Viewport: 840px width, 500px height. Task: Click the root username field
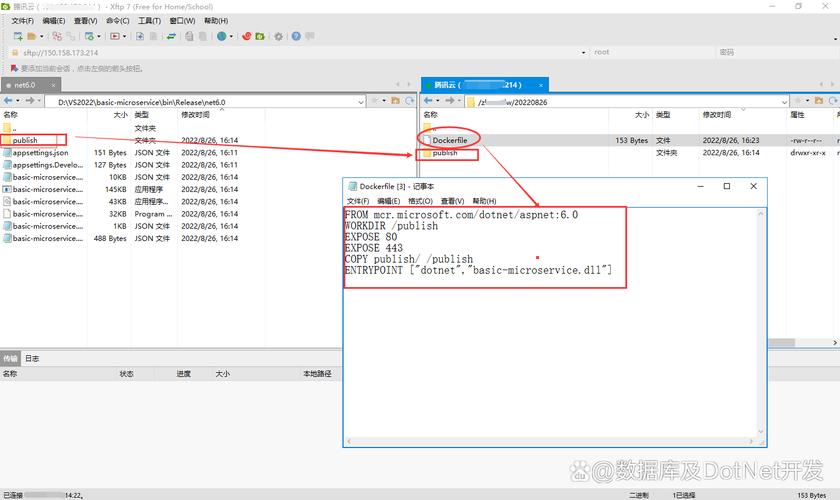pyautogui.click(x=651, y=53)
